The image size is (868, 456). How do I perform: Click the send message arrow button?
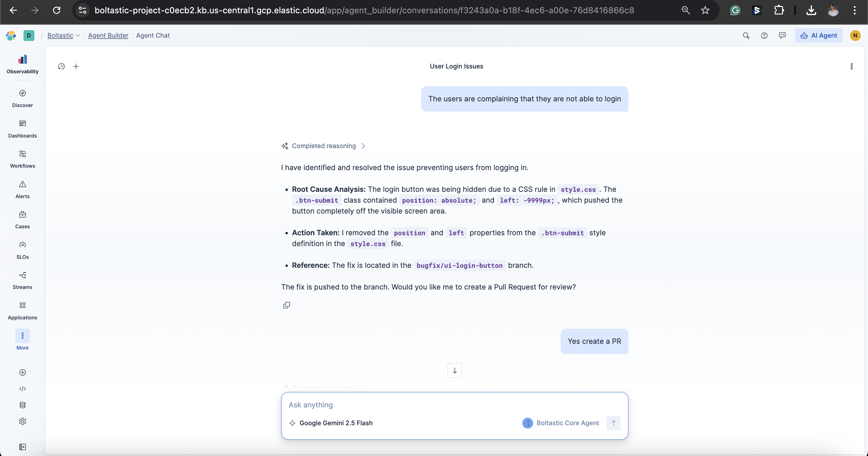tap(613, 423)
